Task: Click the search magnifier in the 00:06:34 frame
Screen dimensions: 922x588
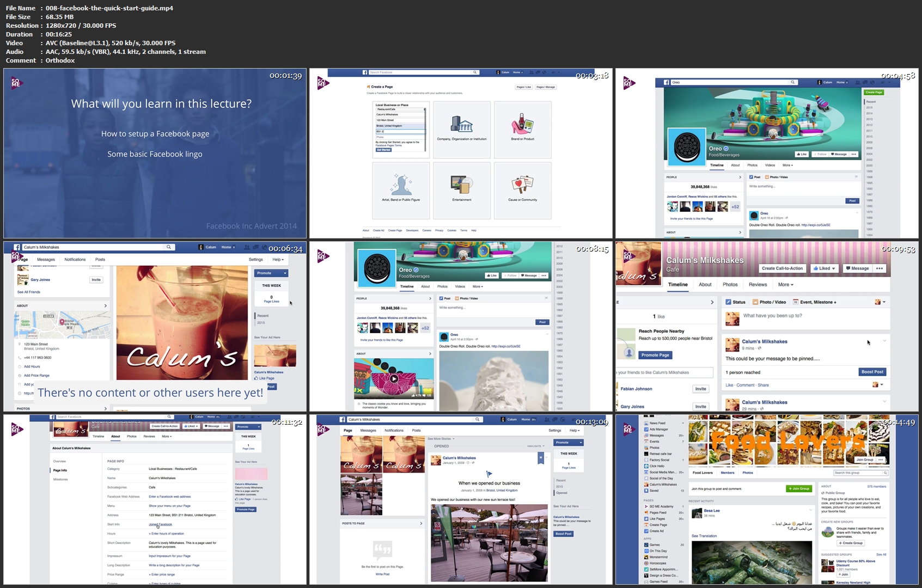Action: tap(169, 247)
